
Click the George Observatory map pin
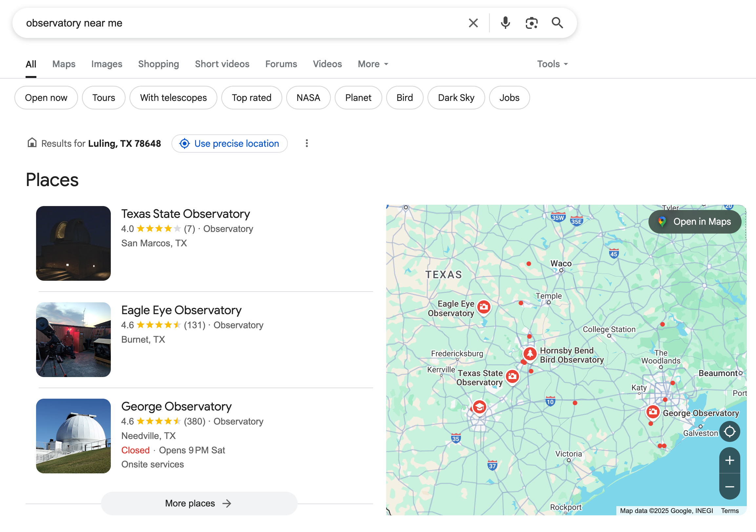coord(653,412)
